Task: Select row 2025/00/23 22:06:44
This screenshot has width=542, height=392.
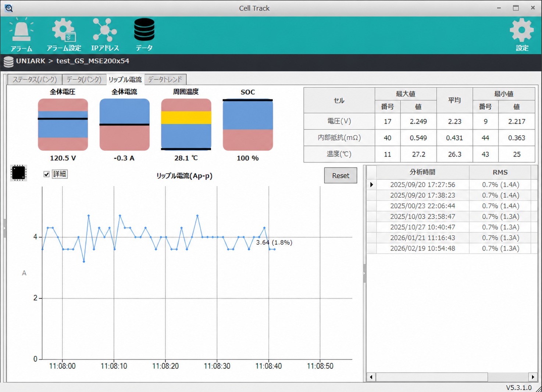Action: pyautogui.click(x=452, y=206)
